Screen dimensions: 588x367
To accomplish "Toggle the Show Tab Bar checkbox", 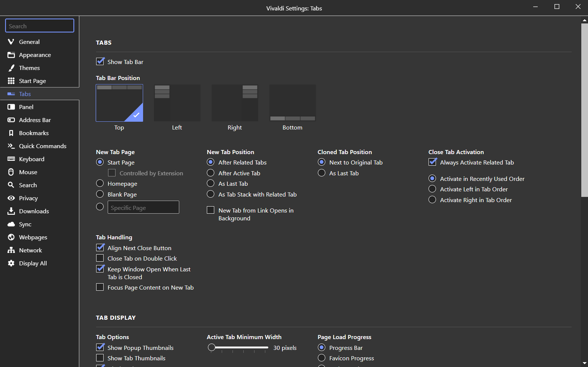I will [100, 61].
